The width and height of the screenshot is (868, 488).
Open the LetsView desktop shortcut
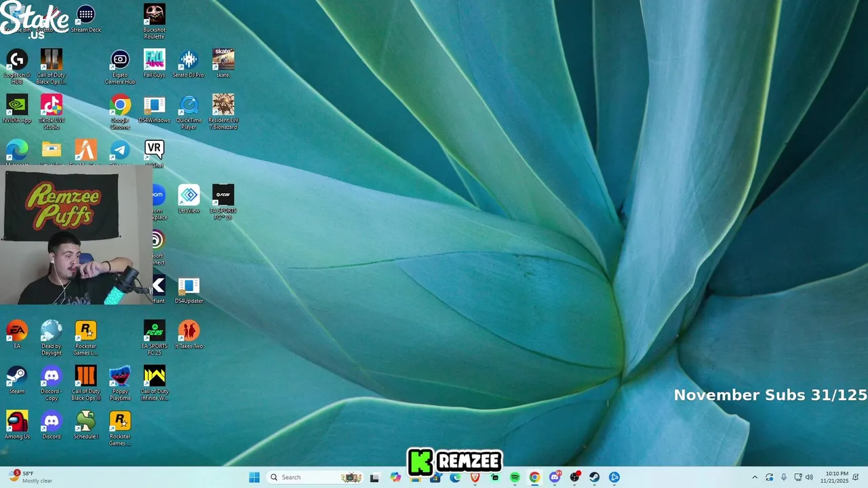[x=189, y=199]
